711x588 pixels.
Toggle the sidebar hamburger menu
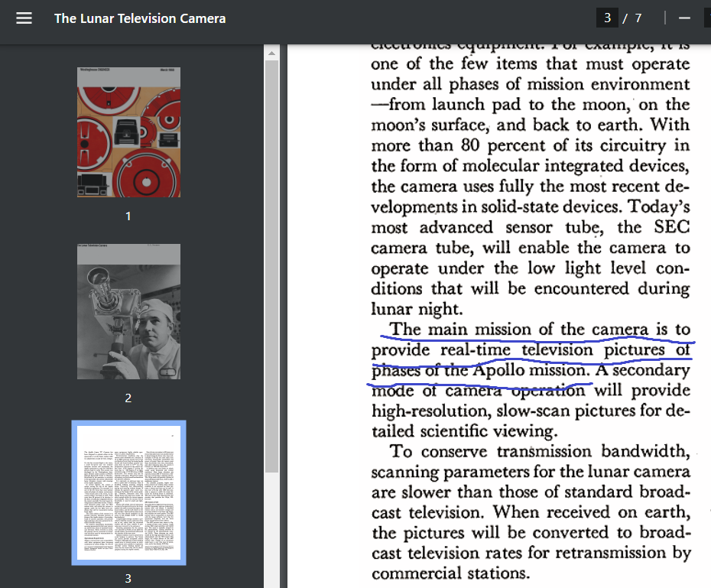pyautogui.click(x=24, y=18)
